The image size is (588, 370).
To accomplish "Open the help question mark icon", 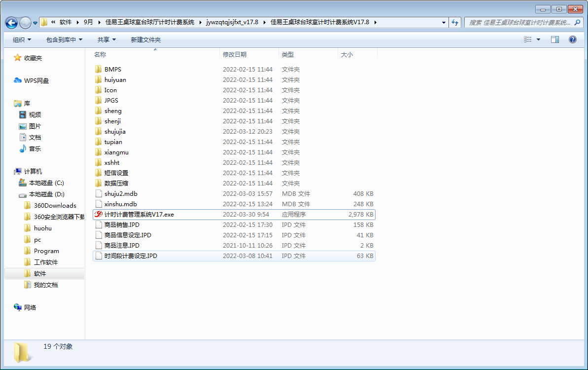I will 572,39.
